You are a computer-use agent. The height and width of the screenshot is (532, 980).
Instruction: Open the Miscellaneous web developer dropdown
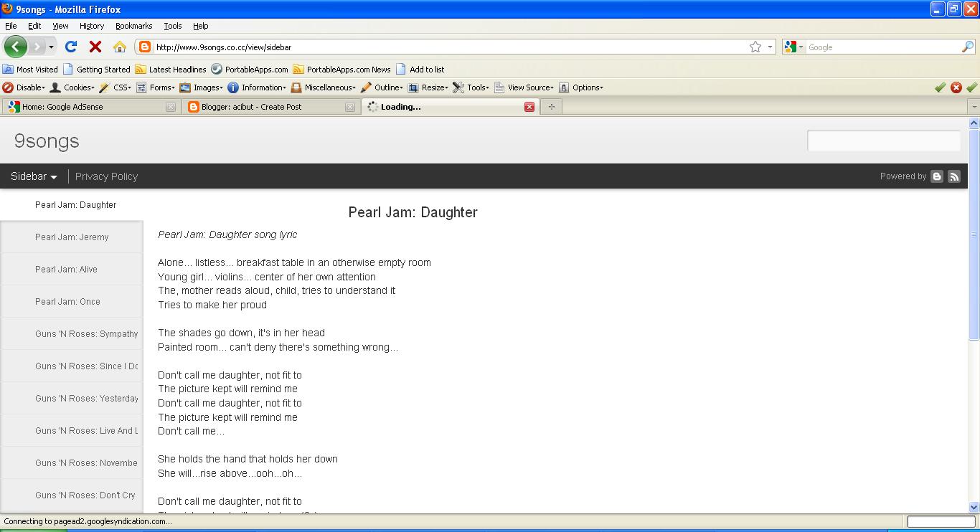(324, 87)
